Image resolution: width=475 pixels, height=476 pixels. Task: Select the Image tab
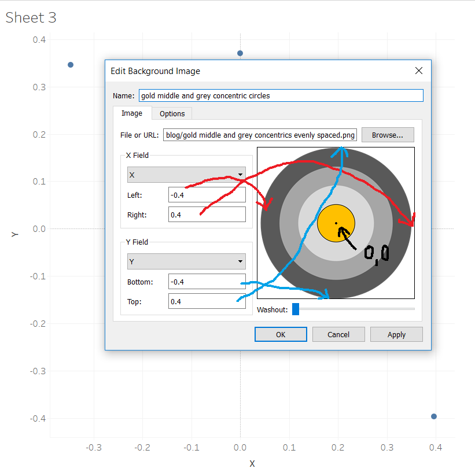pos(132,114)
